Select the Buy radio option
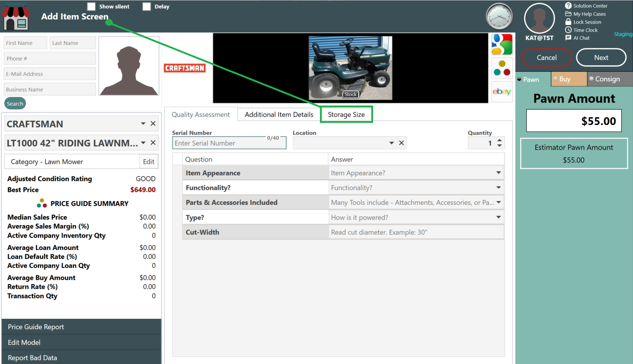This screenshot has height=364, width=633. pyautogui.click(x=555, y=78)
